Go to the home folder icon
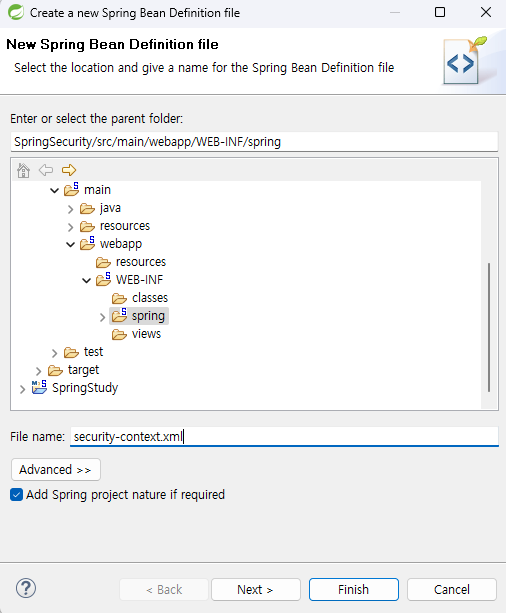 23,170
